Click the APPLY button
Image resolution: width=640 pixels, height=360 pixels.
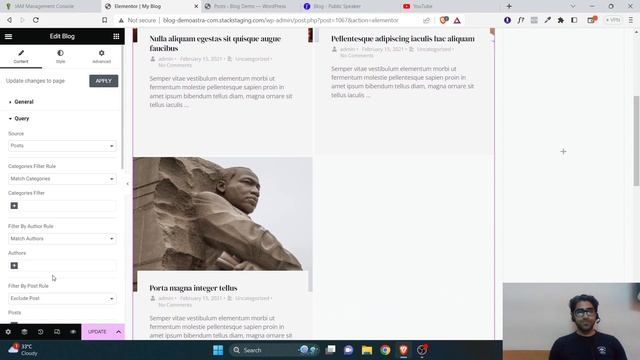pos(104,81)
